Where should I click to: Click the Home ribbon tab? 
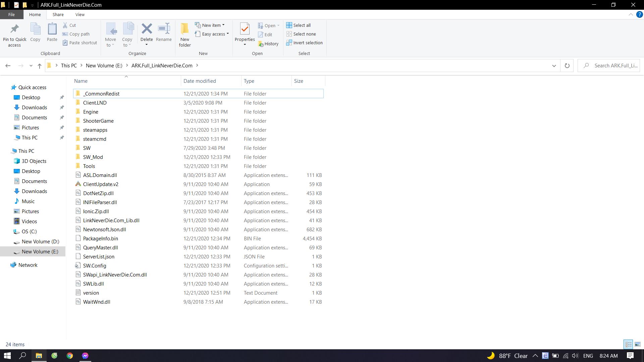tap(35, 15)
